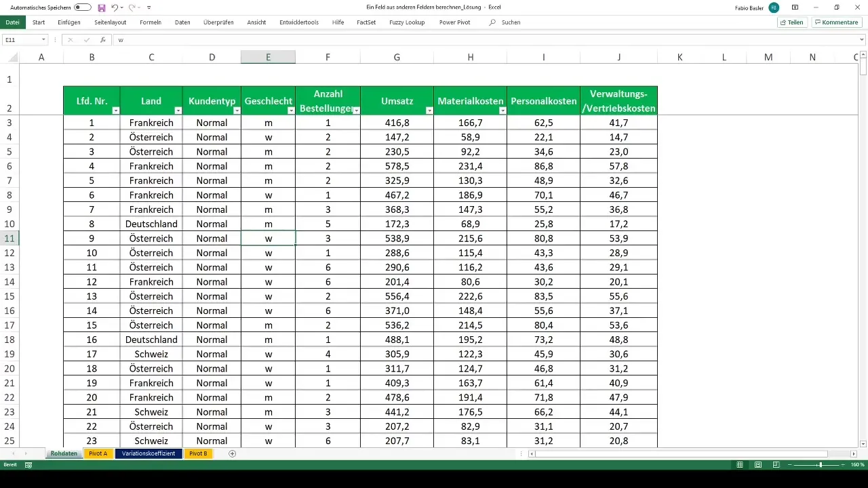Open the Power Pivot ribbon tab
The image size is (868, 488).
point(454,22)
